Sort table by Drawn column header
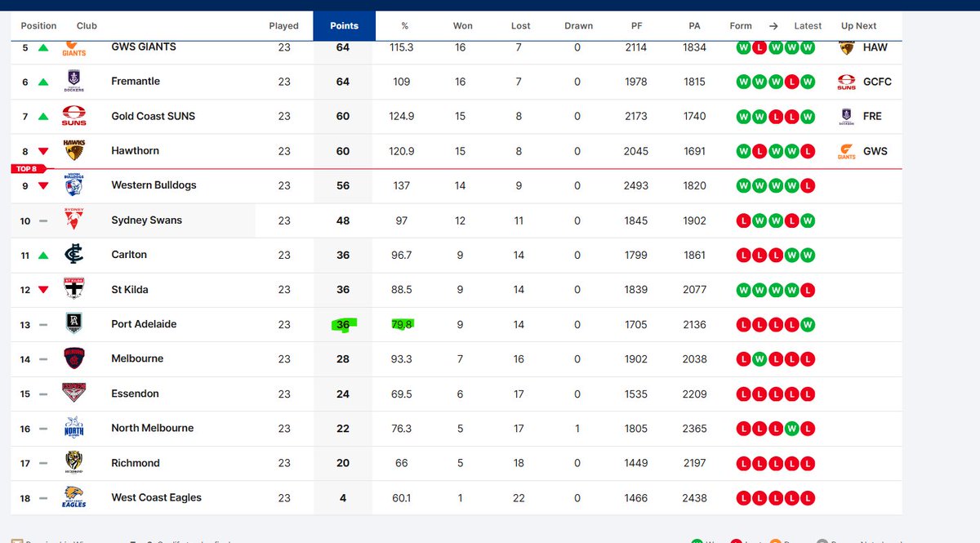Screen dimensions: 980x543 click(578, 25)
